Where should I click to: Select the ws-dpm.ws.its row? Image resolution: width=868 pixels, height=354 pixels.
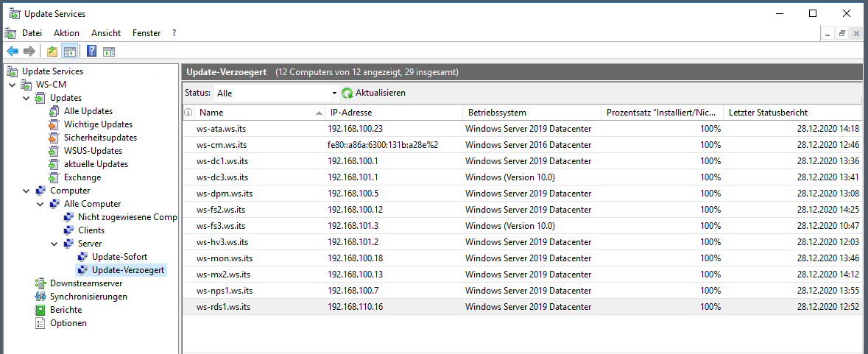click(x=522, y=194)
